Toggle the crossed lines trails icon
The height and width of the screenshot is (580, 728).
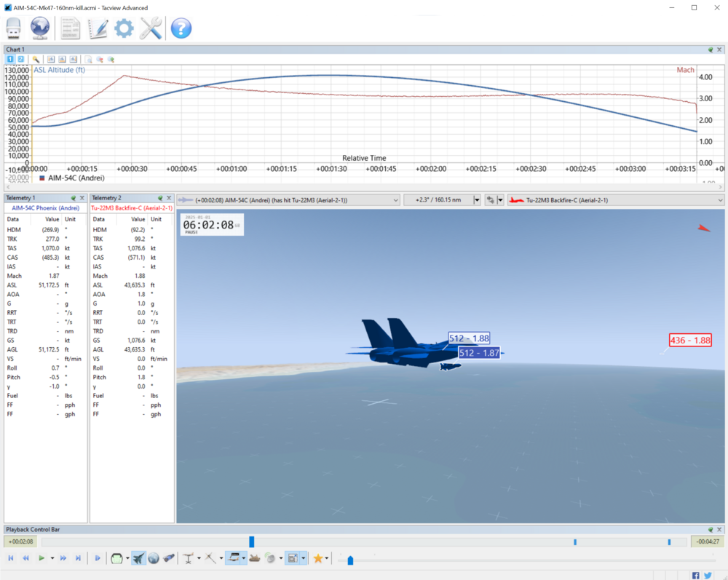pyautogui.click(x=210, y=558)
